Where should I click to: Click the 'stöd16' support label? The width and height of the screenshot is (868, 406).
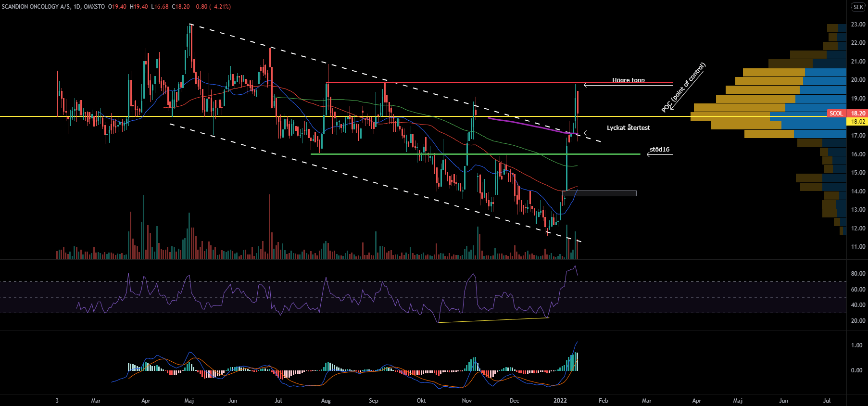pos(659,149)
